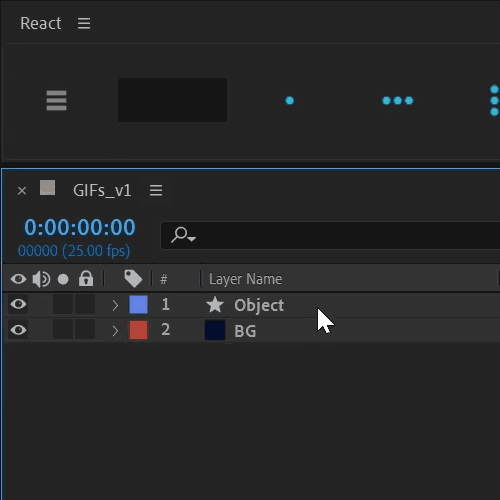Image resolution: width=500 pixels, height=500 pixels.
Task: Click the hamburger list icon in React panel
Action: (56, 100)
